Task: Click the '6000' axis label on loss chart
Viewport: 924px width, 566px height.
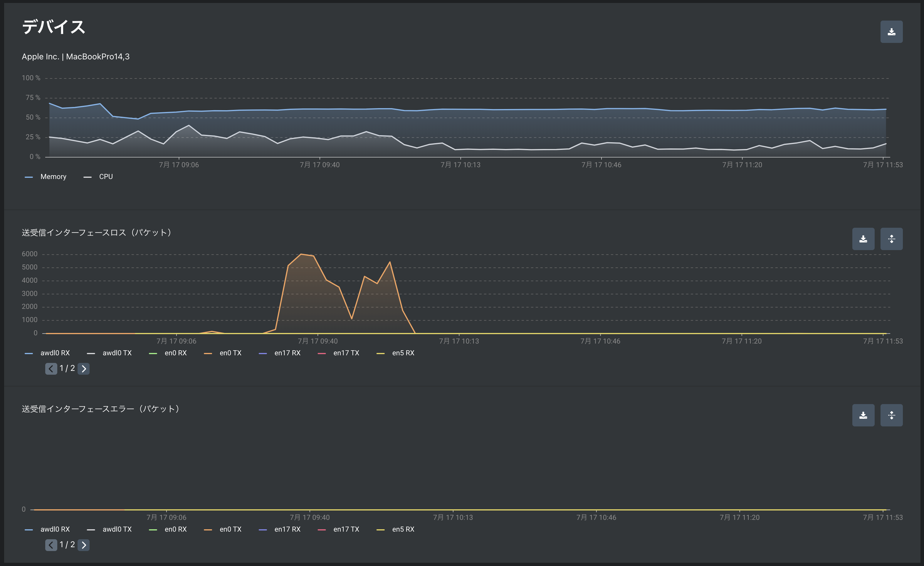Action: (30, 254)
